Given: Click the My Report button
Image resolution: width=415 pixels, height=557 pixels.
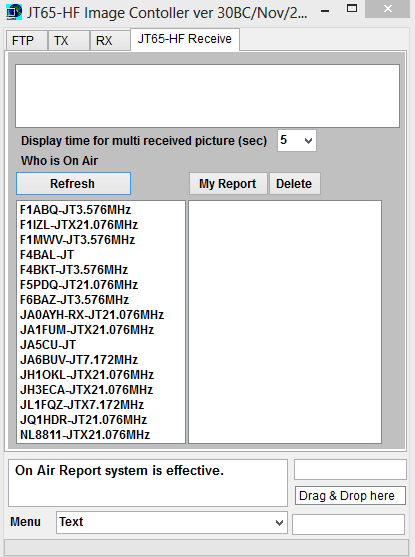Looking at the screenshot, I should (x=228, y=184).
